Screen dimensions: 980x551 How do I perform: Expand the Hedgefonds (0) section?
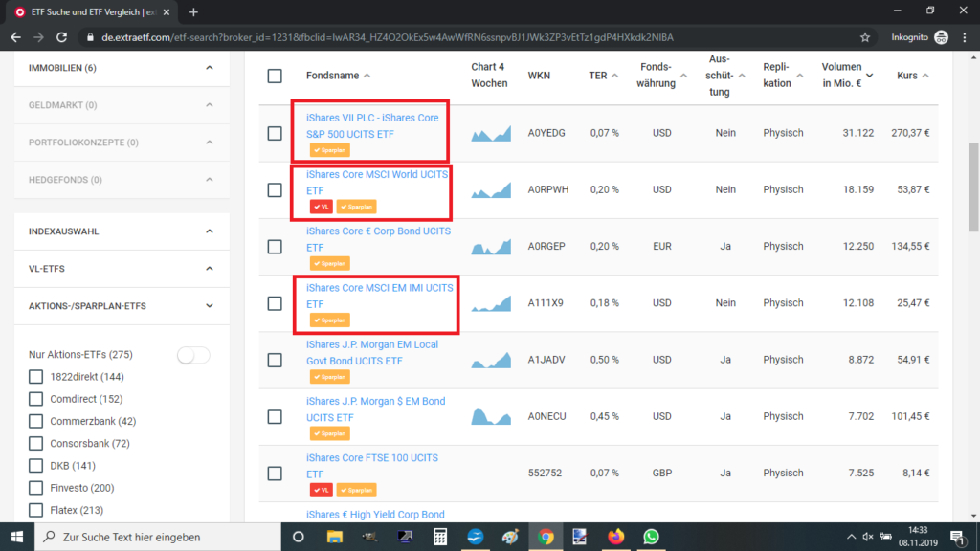click(122, 180)
